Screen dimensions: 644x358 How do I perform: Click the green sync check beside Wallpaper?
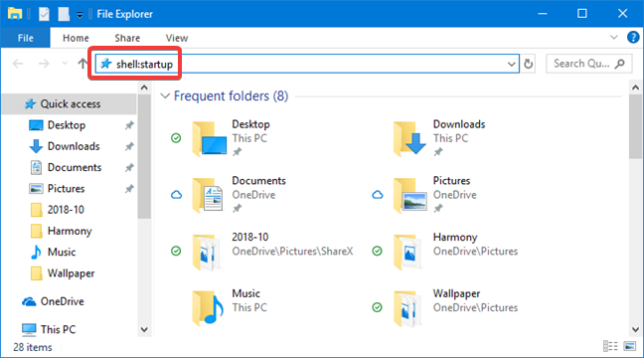tap(377, 307)
